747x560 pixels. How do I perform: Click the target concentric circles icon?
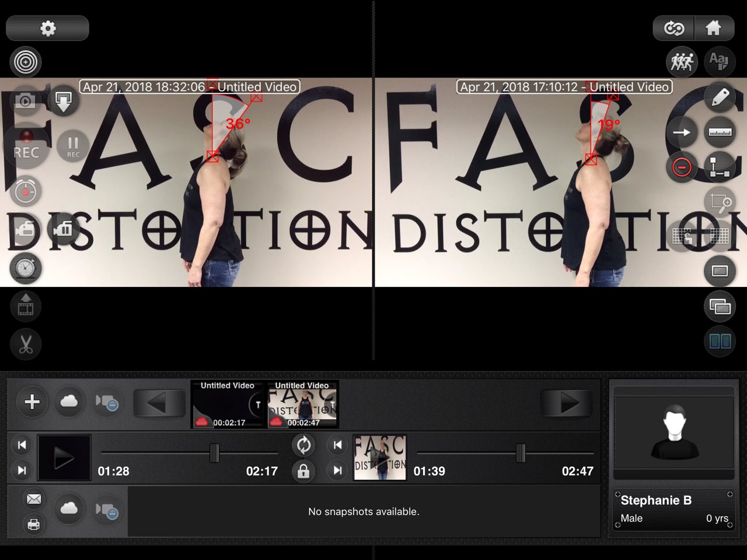[x=26, y=62]
